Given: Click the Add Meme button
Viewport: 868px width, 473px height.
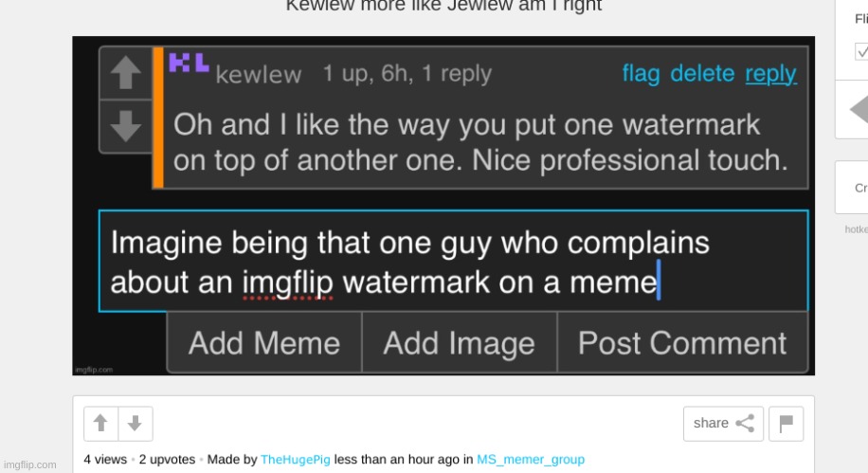Looking at the screenshot, I should tap(264, 343).
